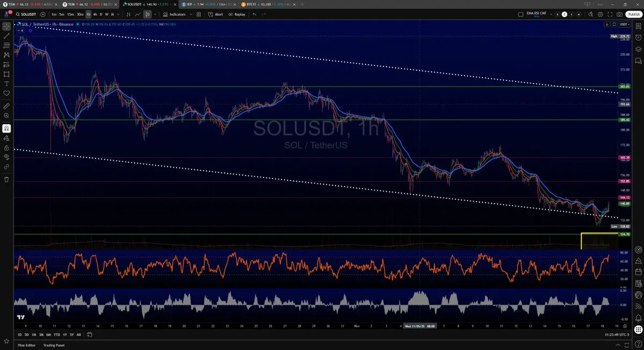Switch to the IEP tab
This screenshot has height=350, width=644.
pos(209,4)
